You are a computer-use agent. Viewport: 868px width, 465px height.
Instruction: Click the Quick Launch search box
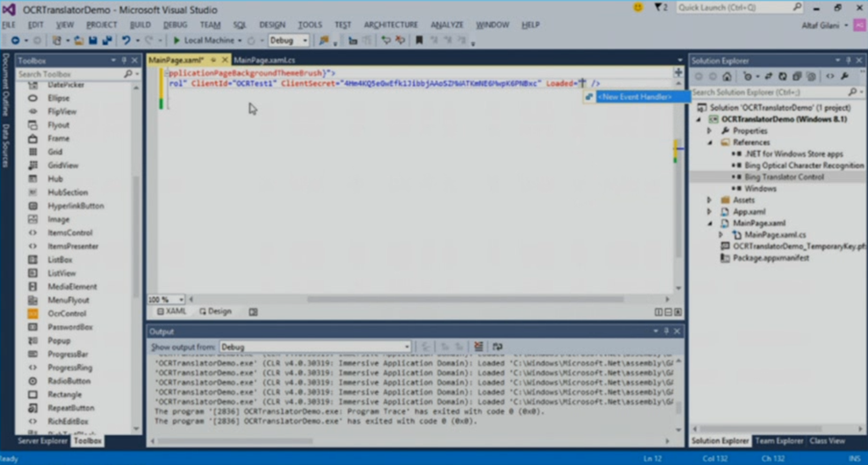pyautogui.click(x=740, y=7)
